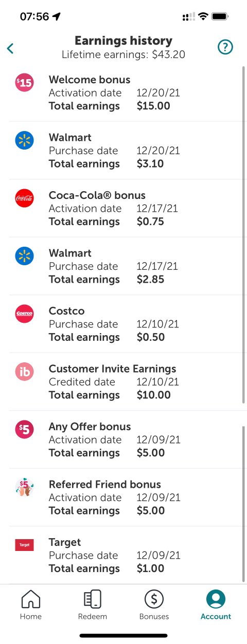Tap the Wi-Fi status bar icon

[203, 16]
